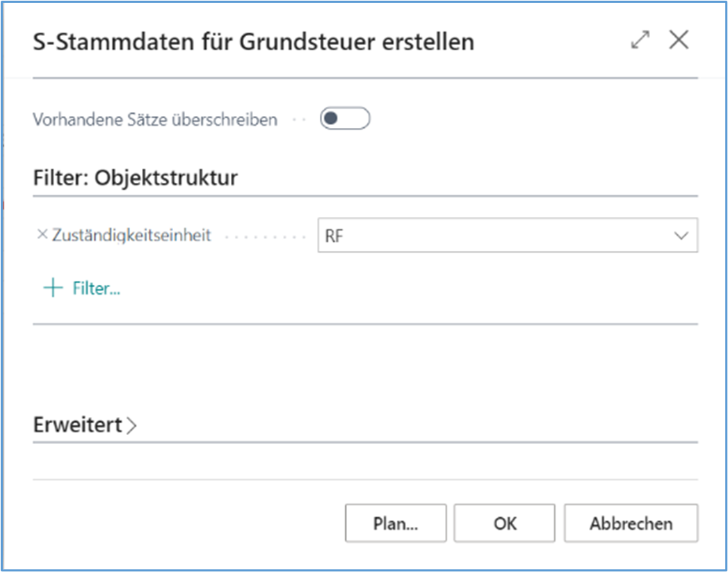Screen dimensions: 728x572
Task: Confirm with the OK button
Action: click(x=505, y=523)
